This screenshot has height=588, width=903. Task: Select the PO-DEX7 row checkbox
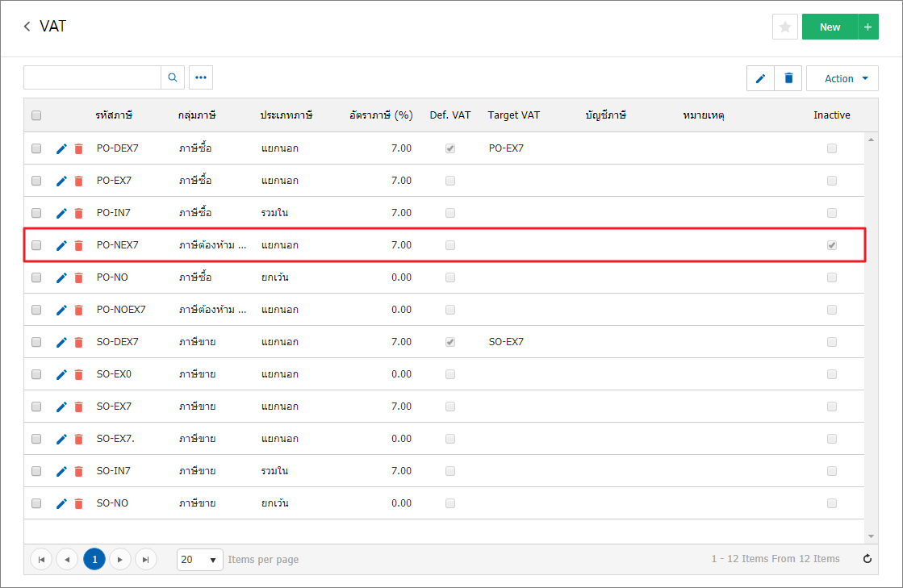(x=36, y=148)
